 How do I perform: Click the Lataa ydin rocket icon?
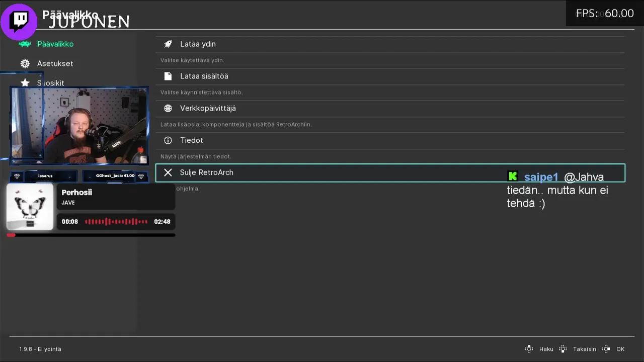pos(168,44)
